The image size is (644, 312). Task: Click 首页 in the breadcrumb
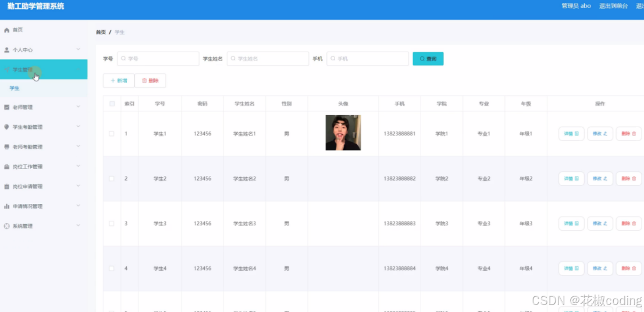pyautogui.click(x=101, y=33)
